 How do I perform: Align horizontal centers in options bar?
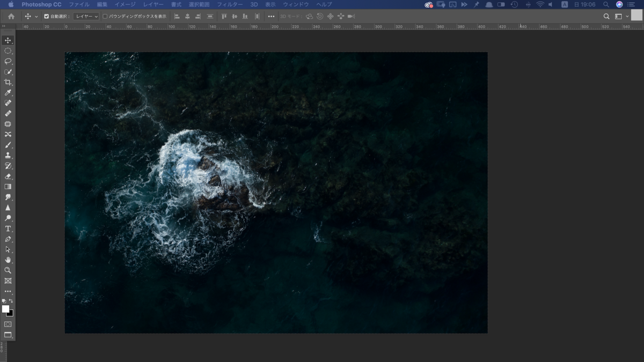click(187, 17)
